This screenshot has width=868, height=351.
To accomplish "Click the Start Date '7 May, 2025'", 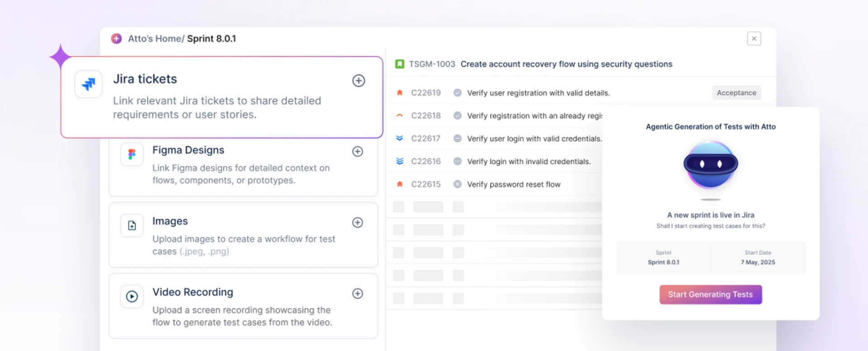I will tap(758, 262).
